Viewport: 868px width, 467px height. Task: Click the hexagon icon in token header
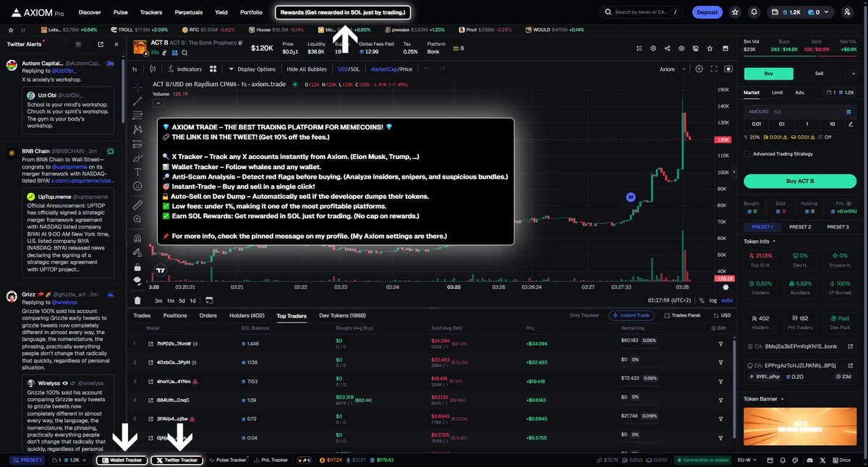pos(653,48)
